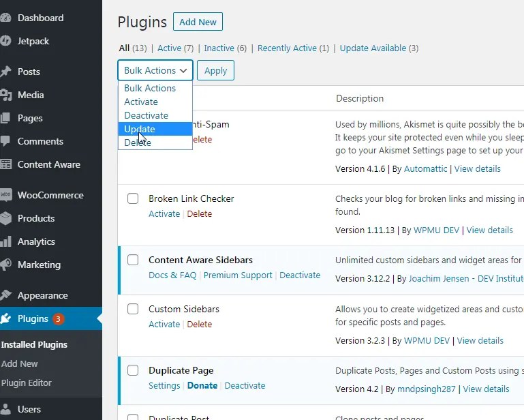
Task: Open the mndpsingh287 author link
Action: point(426,389)
